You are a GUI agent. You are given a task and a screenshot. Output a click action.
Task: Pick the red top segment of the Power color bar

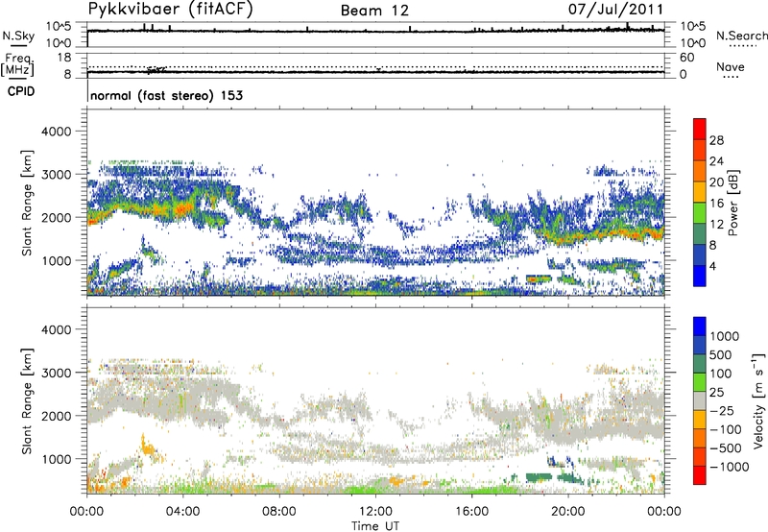click(x=700, y=129)
